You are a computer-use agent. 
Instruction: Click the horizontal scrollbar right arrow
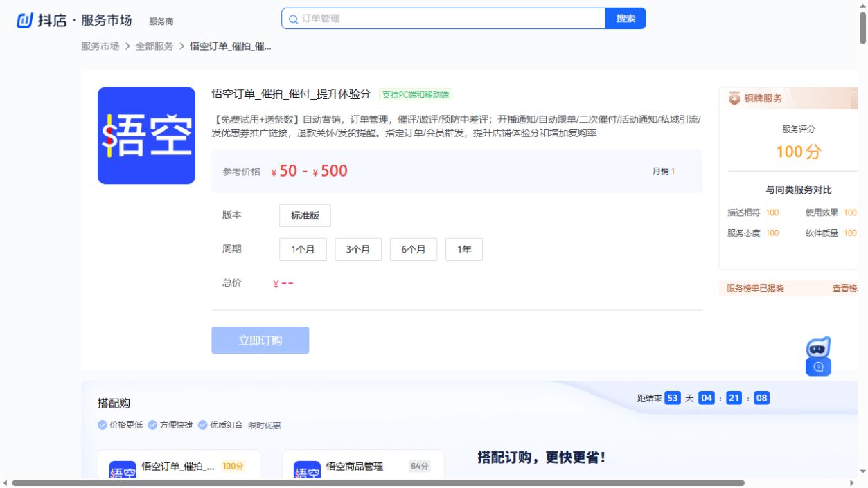[852, 482]
